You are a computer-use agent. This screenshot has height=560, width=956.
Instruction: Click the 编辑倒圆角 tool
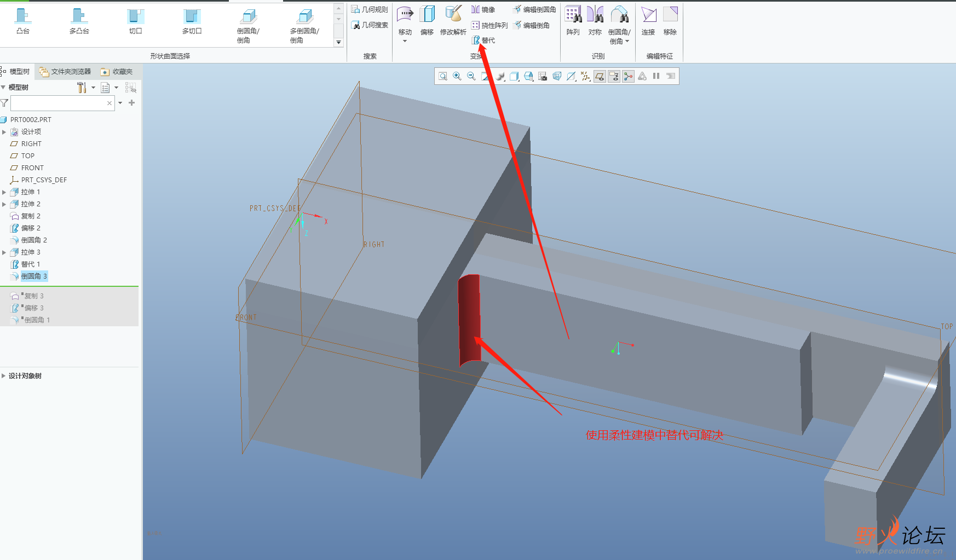click(x=535, y=9)
